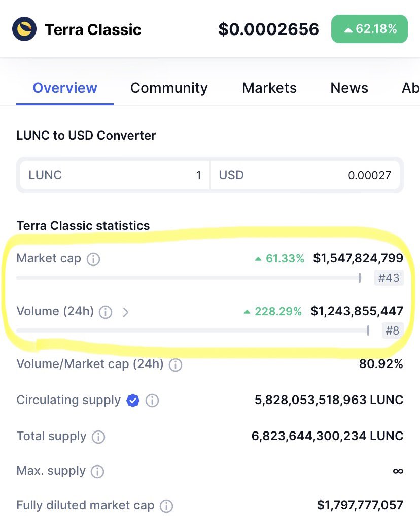Click the 6,823,644,300,234 LUNC total supply
Screen dimensions: 420x532
point(327,436)
